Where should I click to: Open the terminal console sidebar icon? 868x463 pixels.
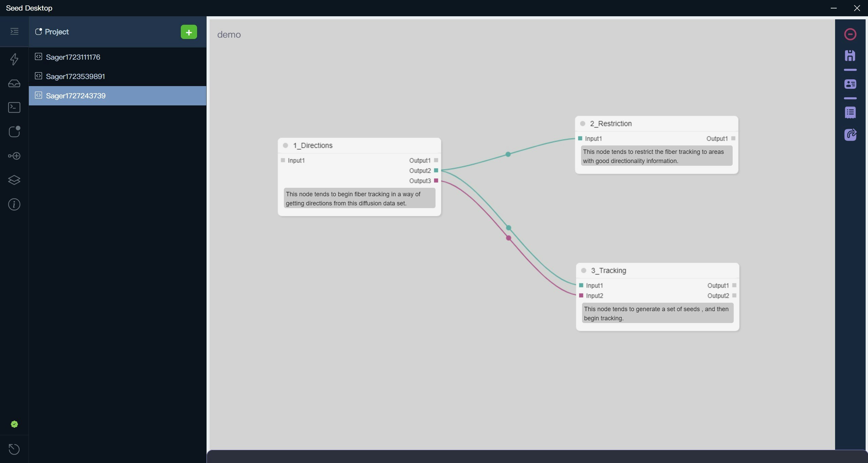(14, 107)
